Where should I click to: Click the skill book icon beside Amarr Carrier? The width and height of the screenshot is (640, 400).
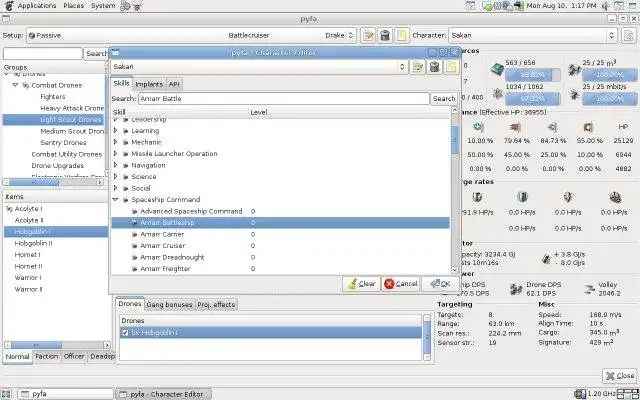(x=135, y=234)
